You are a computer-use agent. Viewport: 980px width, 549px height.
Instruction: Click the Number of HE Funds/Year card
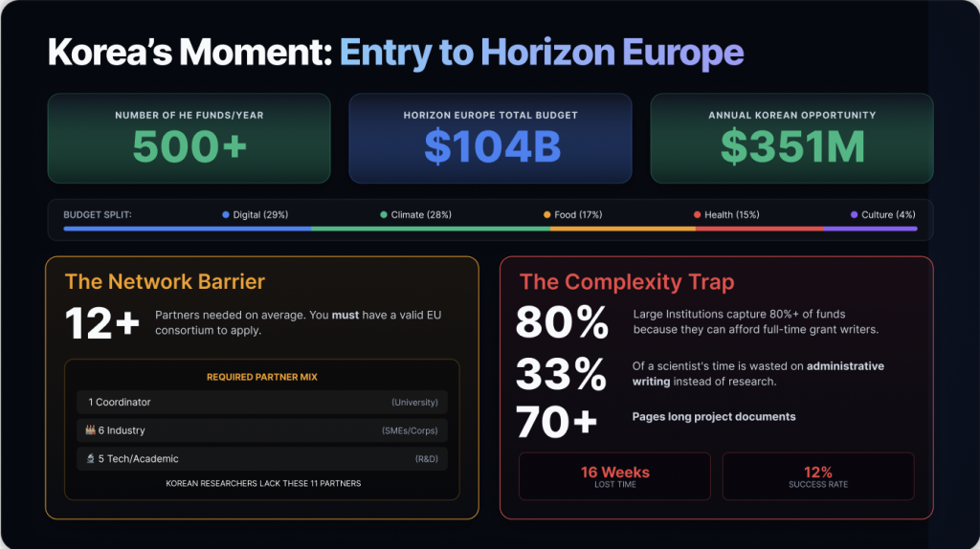[189, 139]
